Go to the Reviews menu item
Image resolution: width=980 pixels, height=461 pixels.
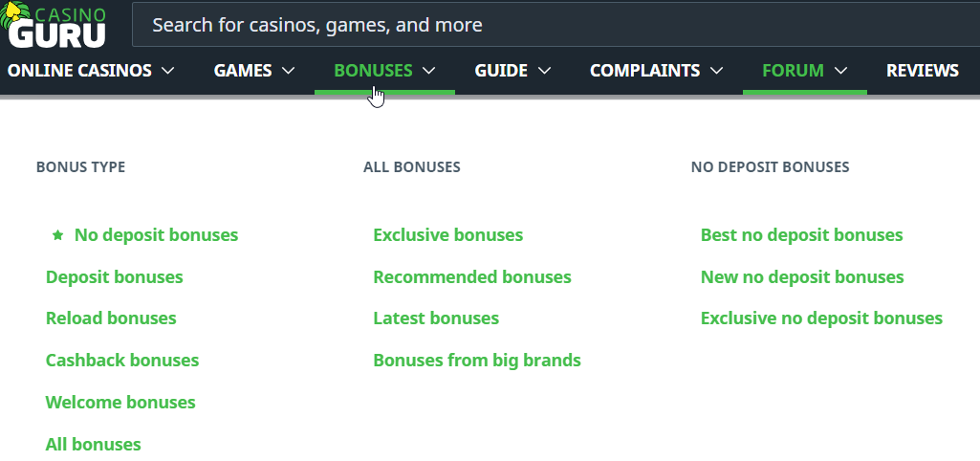point(922,71)
